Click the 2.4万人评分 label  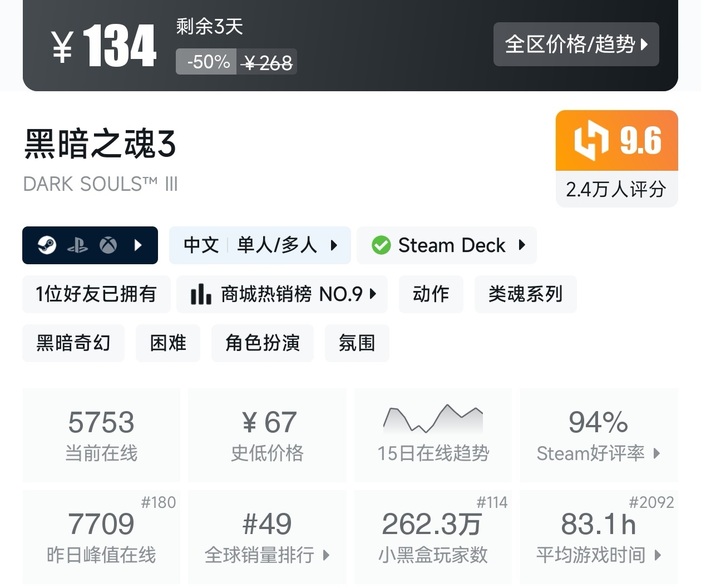pyautogui.click(x=616, y=189)
